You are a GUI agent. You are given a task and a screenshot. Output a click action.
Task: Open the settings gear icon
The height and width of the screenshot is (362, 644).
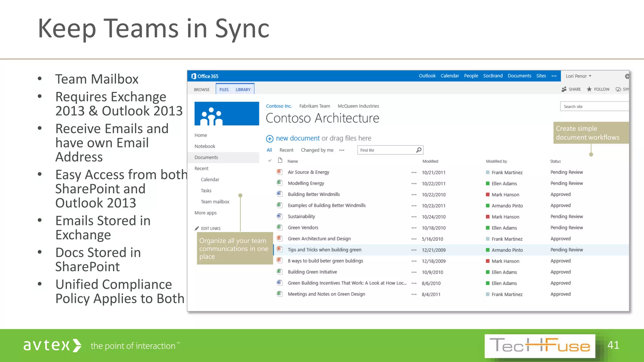click(627, 76)
